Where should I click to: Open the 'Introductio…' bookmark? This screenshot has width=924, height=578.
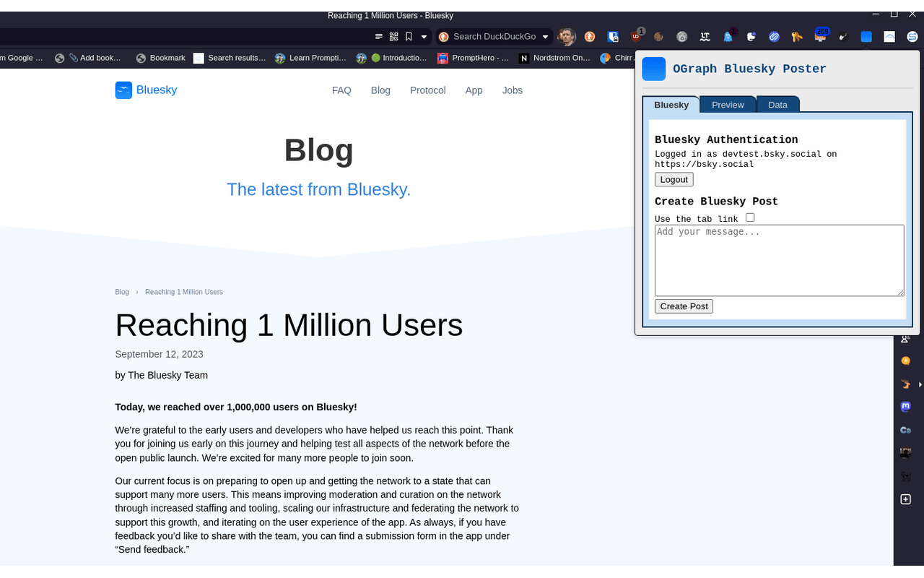coord(391,58)
